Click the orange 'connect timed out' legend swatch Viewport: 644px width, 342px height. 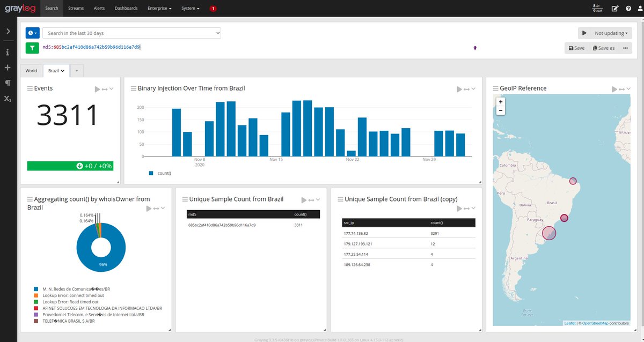(x=36, y=296)
